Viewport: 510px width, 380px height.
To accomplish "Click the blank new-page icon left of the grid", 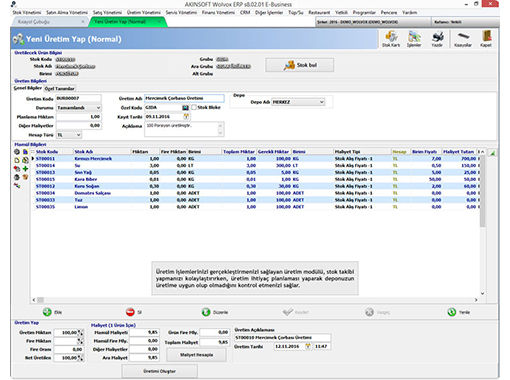I will pyautogui.click(x=17, y=160).
